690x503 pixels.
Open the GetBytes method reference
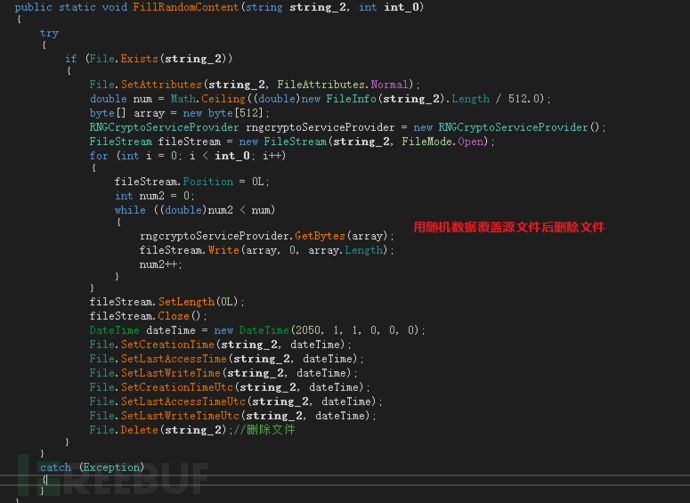320,236
